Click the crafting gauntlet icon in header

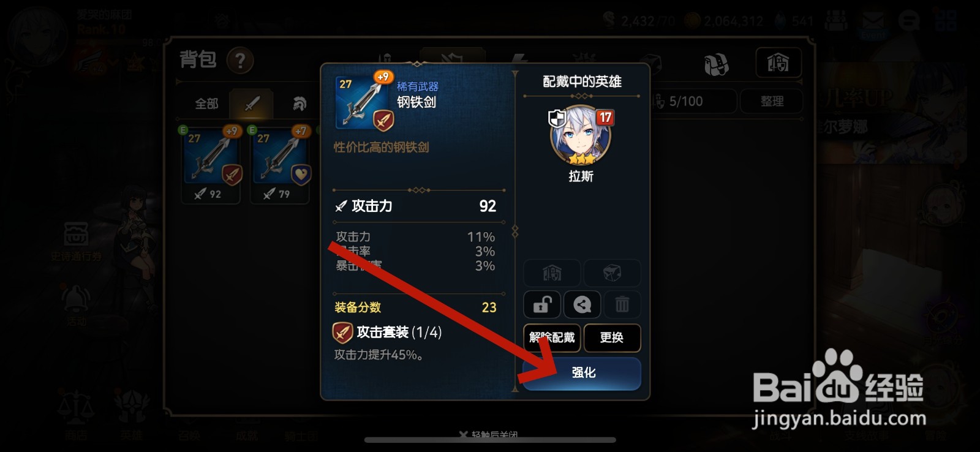pyautogui.click(x=715, y=64)
